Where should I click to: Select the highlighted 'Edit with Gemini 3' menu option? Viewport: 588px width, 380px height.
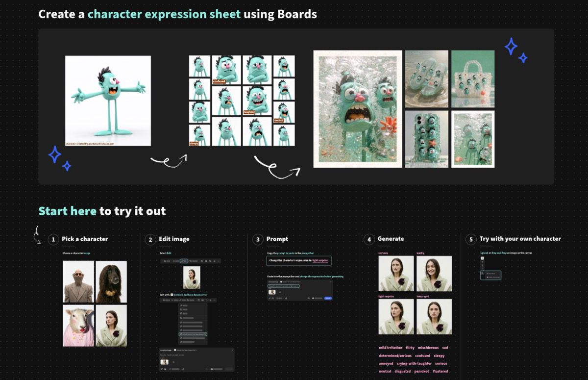(x=193, y=334)
